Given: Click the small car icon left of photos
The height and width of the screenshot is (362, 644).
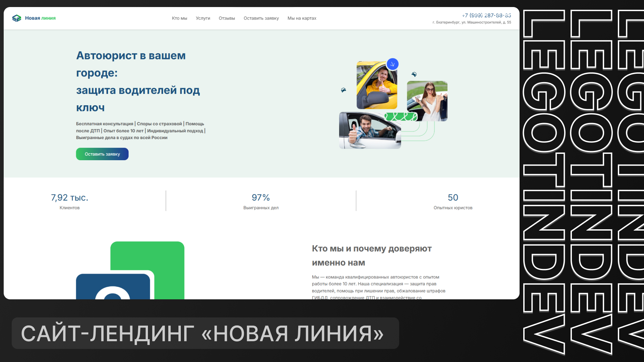Looking at the screenshot, I should [x=343, y=90].
